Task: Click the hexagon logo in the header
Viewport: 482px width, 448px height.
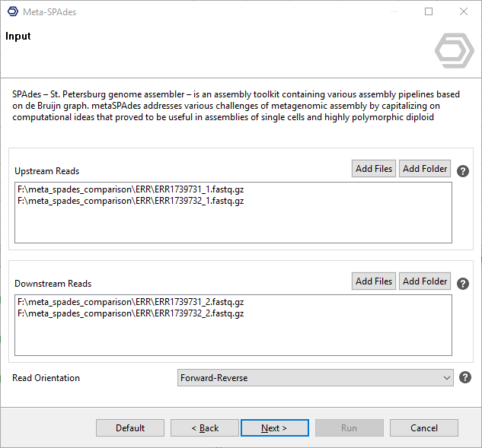Action: pyautogui.click(x=454, y=51)
